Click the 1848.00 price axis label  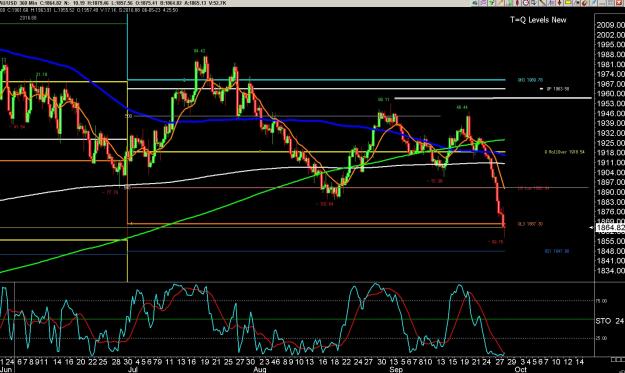(x=610, y=251)
